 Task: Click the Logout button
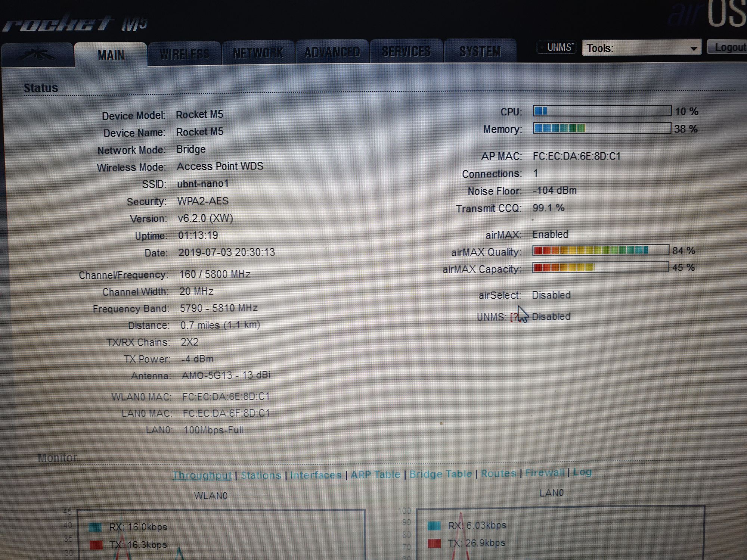(x=729, y=47)
